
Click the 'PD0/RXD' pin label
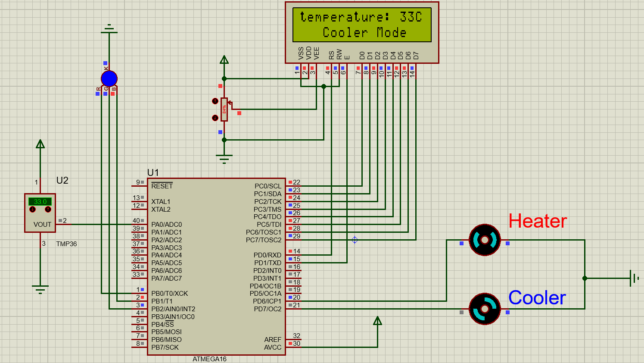coord(268,255)
